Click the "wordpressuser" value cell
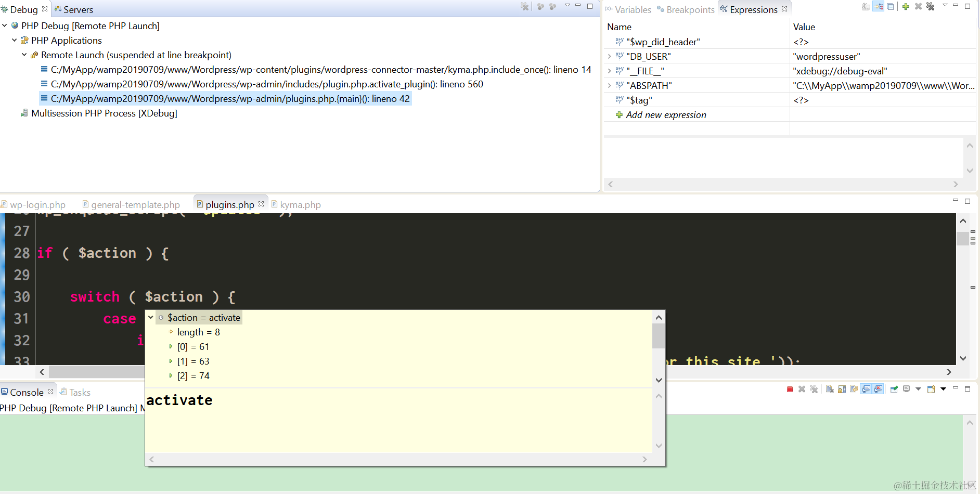980x494 pixels. 883,56
